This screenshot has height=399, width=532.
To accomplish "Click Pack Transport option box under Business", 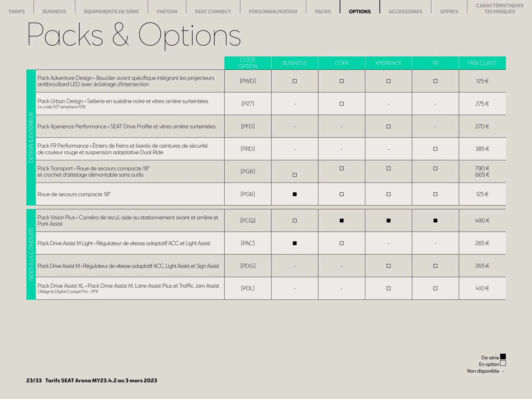I will (x=295, y=175).
